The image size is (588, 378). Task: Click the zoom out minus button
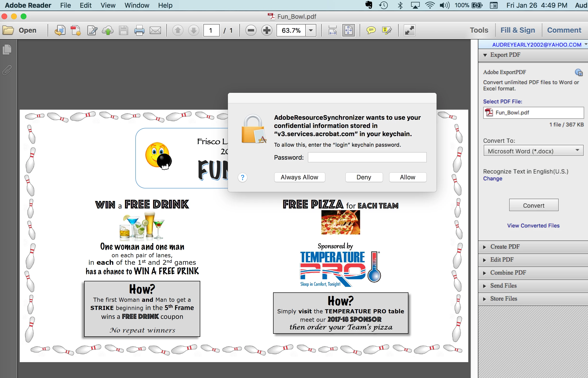click(x=251, y=31)
